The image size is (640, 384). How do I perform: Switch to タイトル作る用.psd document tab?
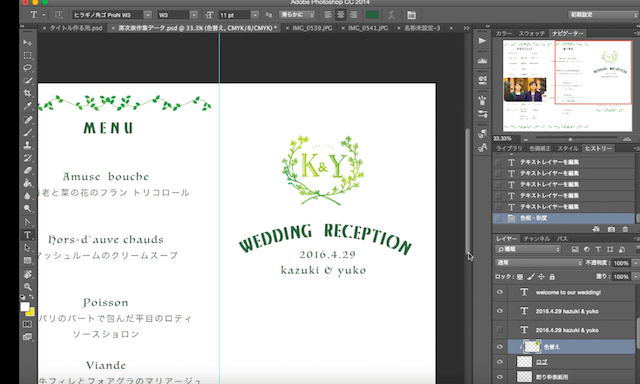(76, 28)
